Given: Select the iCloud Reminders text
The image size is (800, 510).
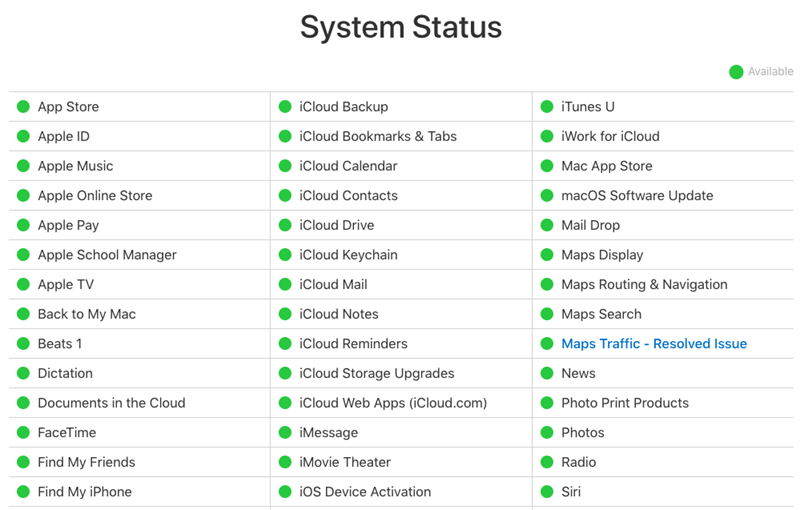Looking at the screenshot, I should coord(354,344).
